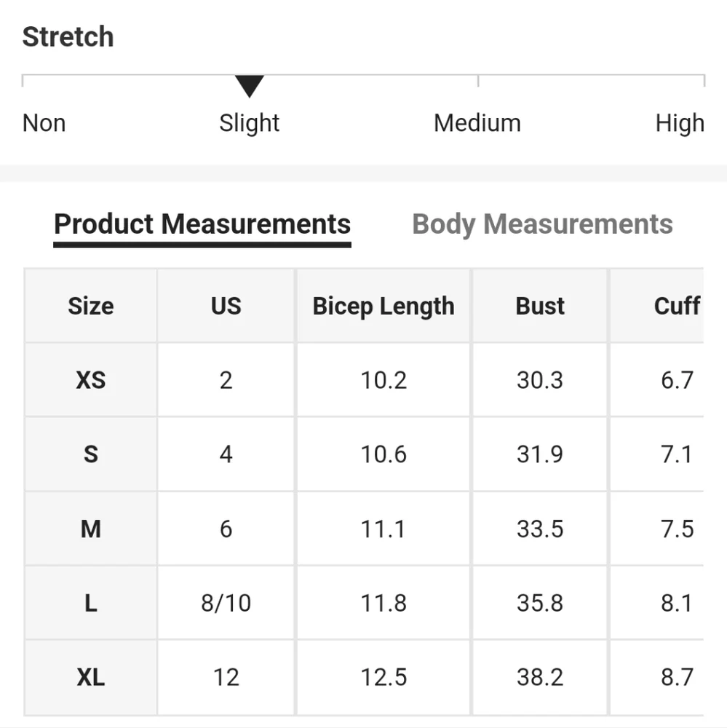Click the Stretch section heading
This screenshot has height=728, width=727.
[68, 36]
